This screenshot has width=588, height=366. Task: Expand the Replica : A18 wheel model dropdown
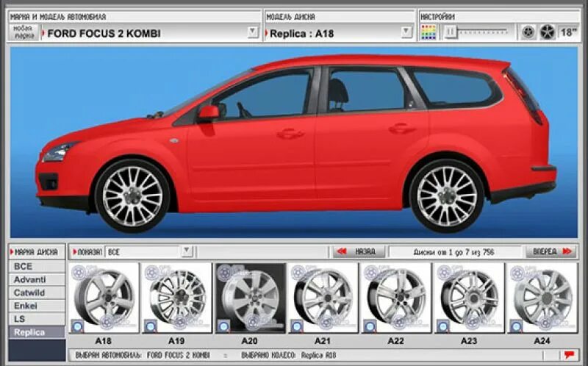tap(406, 32)
